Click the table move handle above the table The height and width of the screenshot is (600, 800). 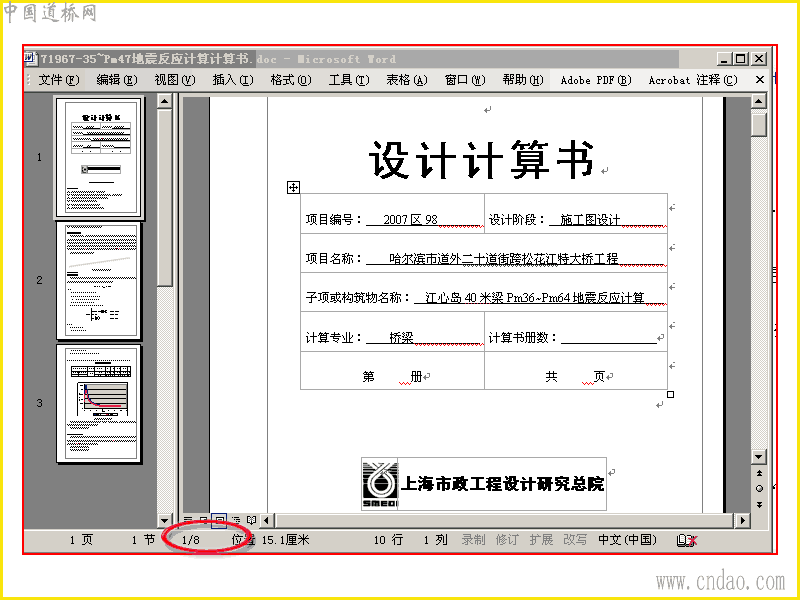tap(293, 187)
